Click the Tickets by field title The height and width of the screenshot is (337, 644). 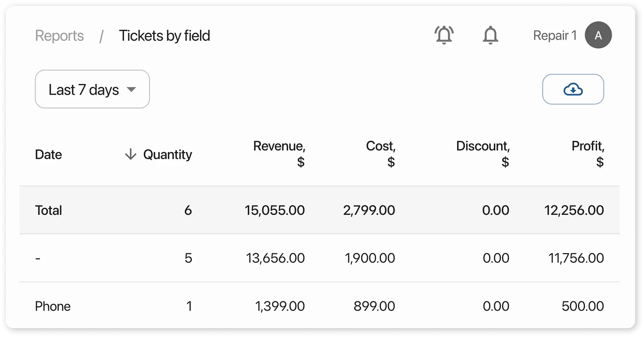point(164,35)
